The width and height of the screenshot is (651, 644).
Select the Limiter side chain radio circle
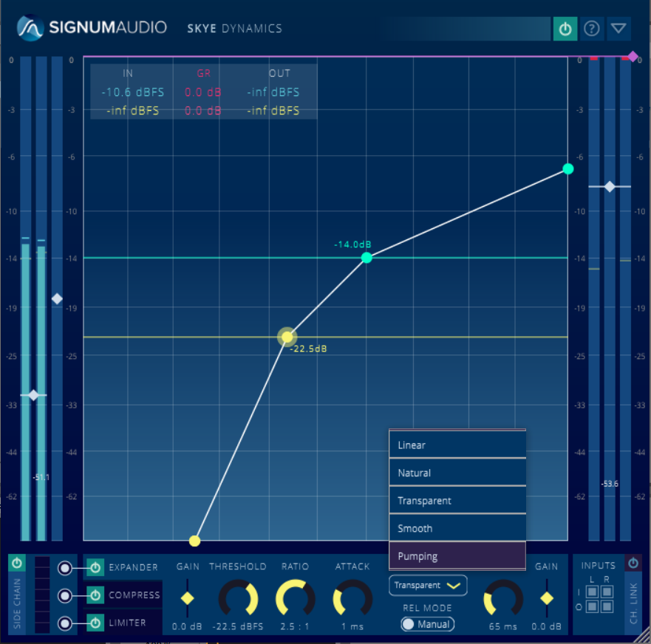[66, 623]
